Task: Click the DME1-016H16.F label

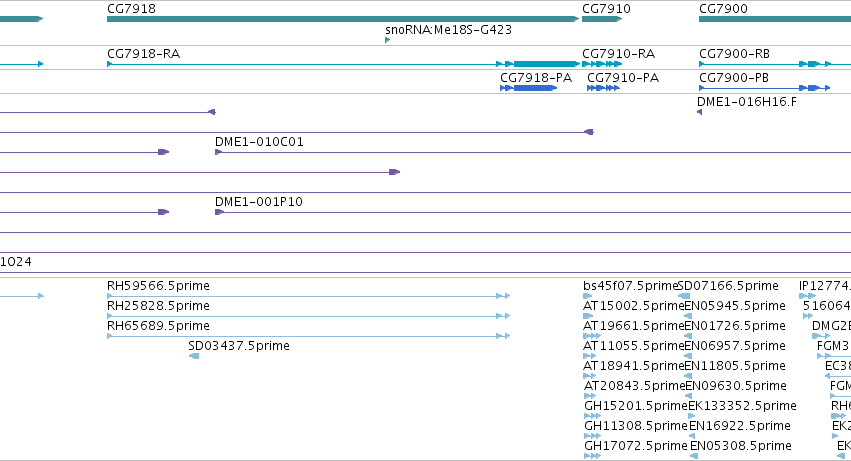Action: click(x=747, y=102)
